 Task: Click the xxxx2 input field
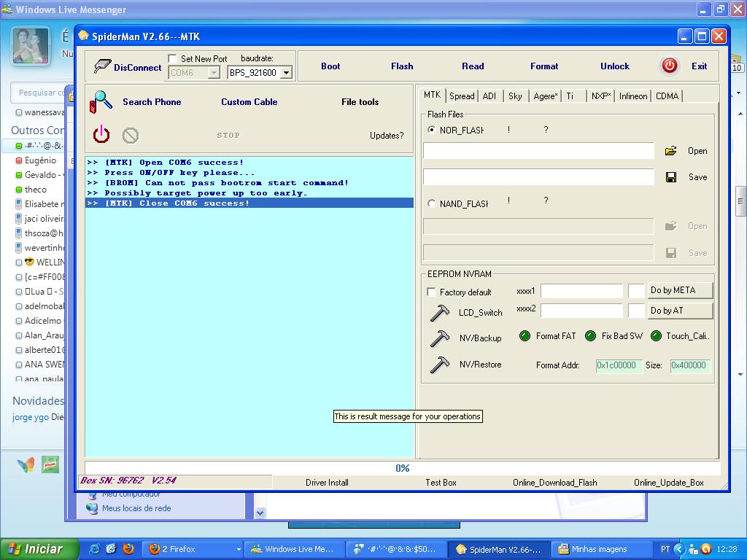pos(581,311)
